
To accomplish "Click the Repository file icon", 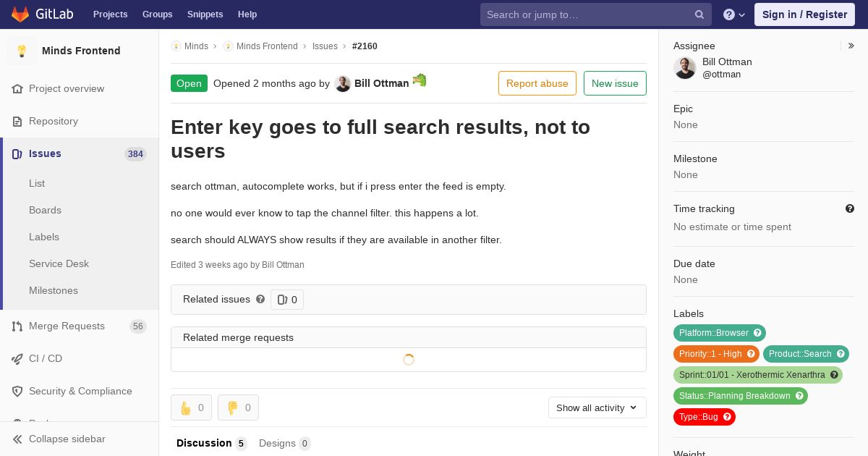I will (17, 122).
